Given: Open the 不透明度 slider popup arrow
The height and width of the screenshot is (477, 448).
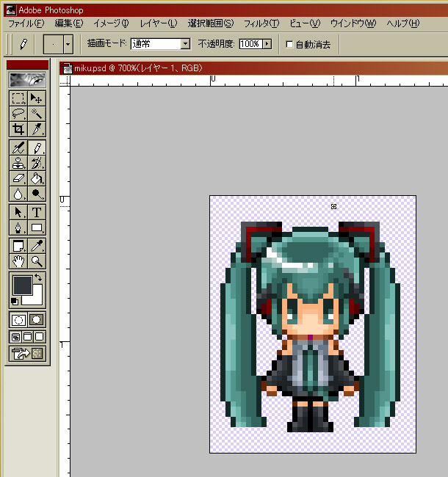Looking at the screenshot, I should coord(267,44).
